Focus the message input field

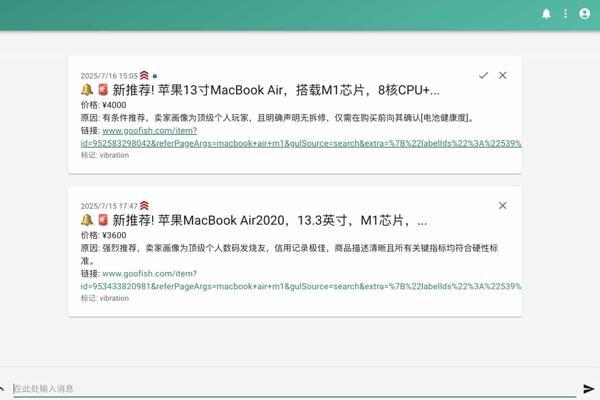click(295, 389)
